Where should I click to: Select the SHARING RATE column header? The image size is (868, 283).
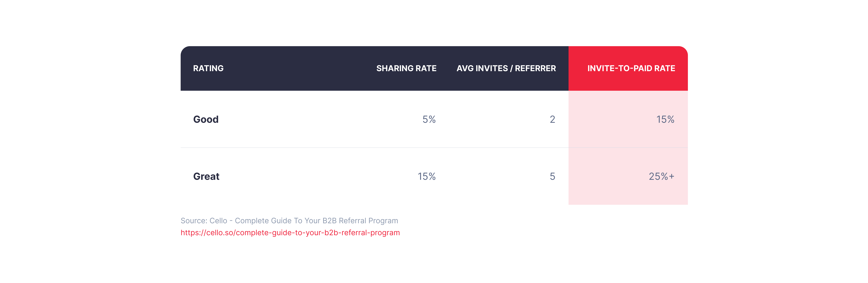coord(406,68)
